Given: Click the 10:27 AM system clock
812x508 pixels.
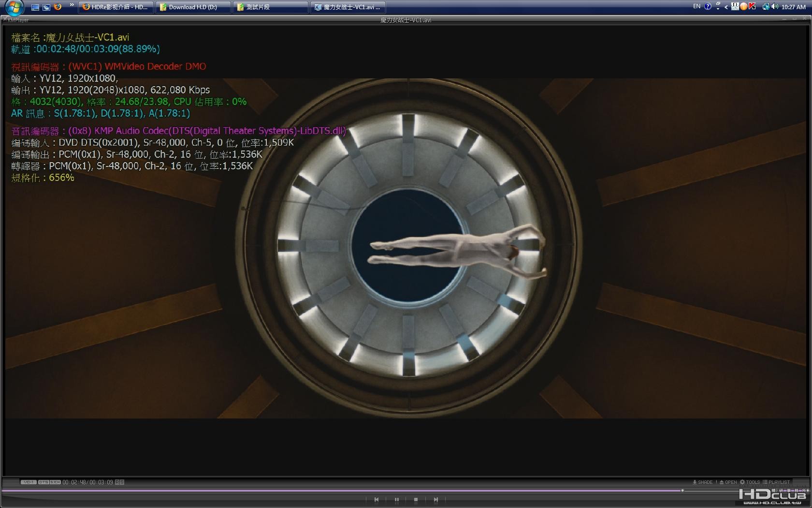Looking at the screenshot, I should pos(794,7).
